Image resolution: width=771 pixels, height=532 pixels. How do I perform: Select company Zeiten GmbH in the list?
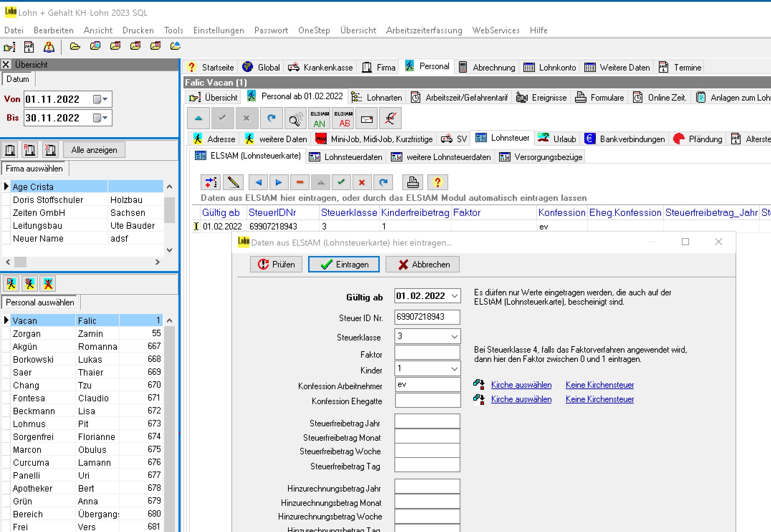(87, 213)
